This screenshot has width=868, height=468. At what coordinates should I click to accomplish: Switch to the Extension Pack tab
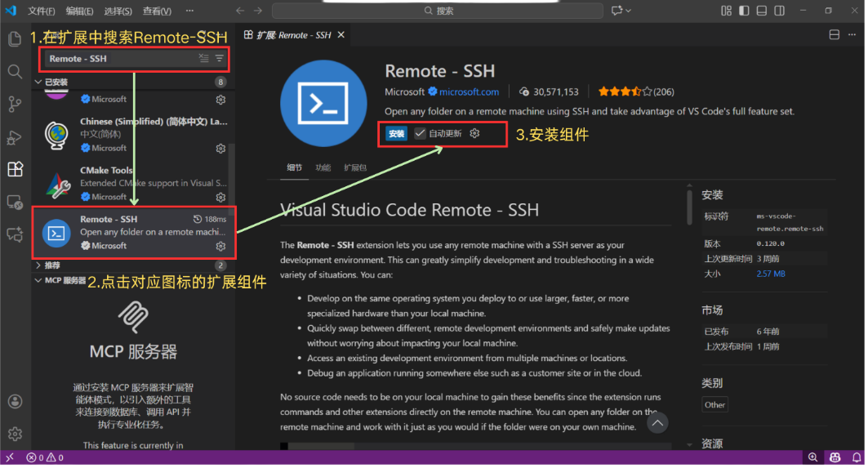click(355, 167)
